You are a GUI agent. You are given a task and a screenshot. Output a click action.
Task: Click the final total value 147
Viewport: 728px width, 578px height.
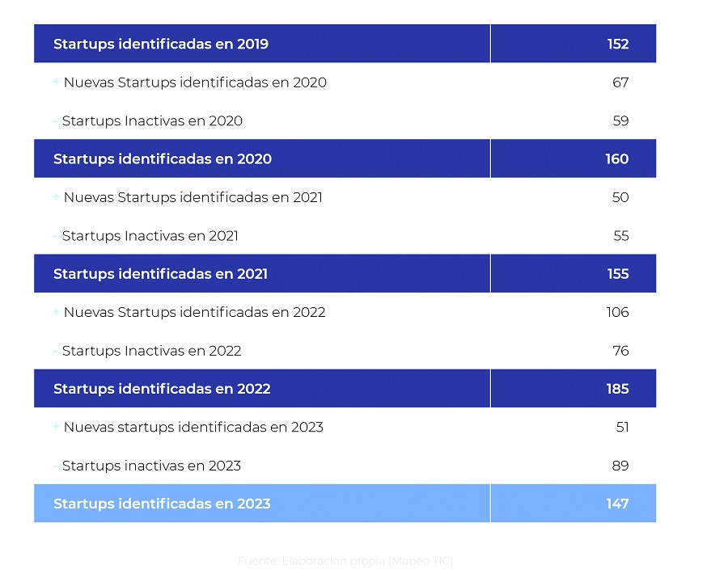point(617,503)
